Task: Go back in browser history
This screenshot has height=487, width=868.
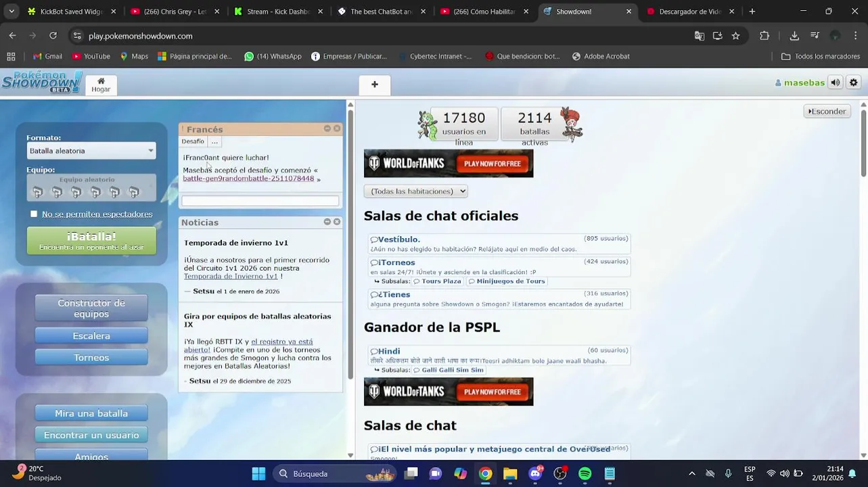Action: [12, 36]
